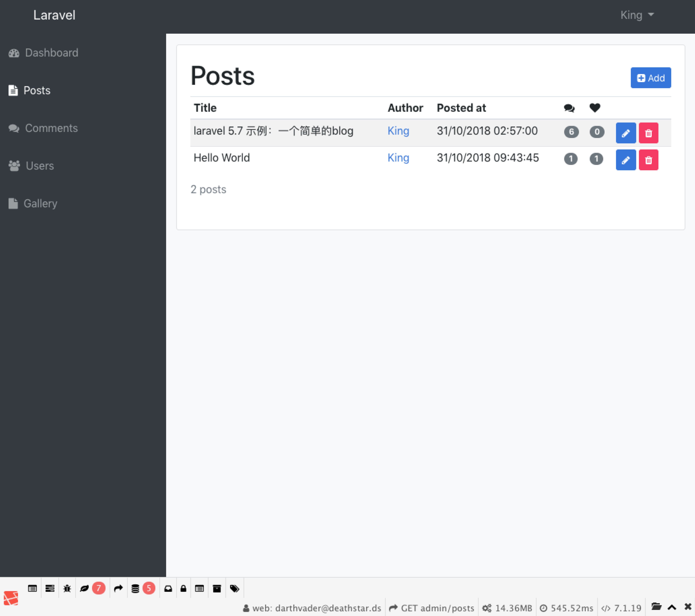Viewport: 695px width, 616px height.
Task: Open Debugbar Route arrow tab icon
Action: (x=118, y=588)
